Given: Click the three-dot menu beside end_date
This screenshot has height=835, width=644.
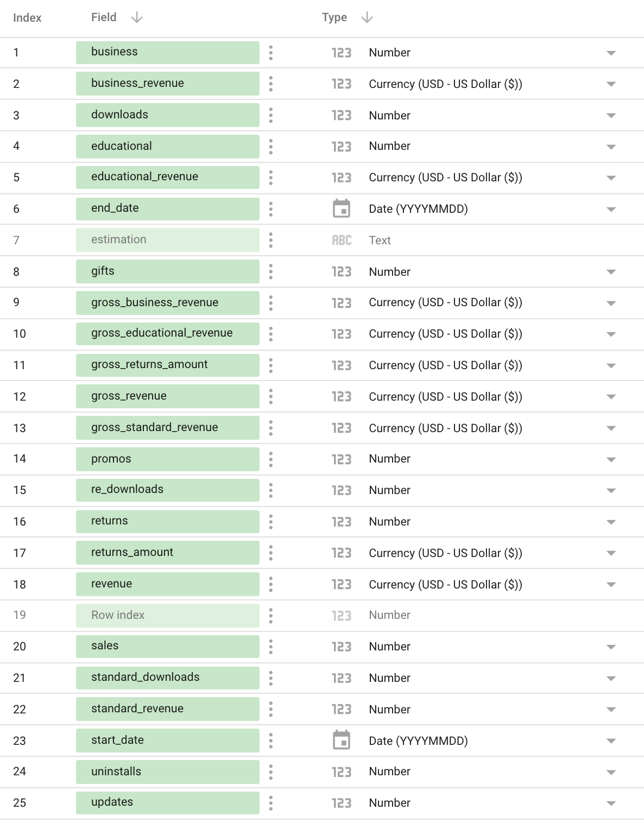Looking at the screenshot, I should 271,209.
